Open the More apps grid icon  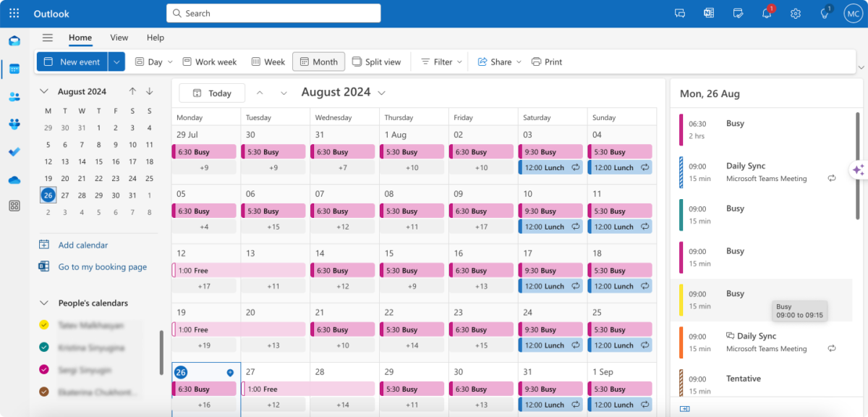[14, 206]
